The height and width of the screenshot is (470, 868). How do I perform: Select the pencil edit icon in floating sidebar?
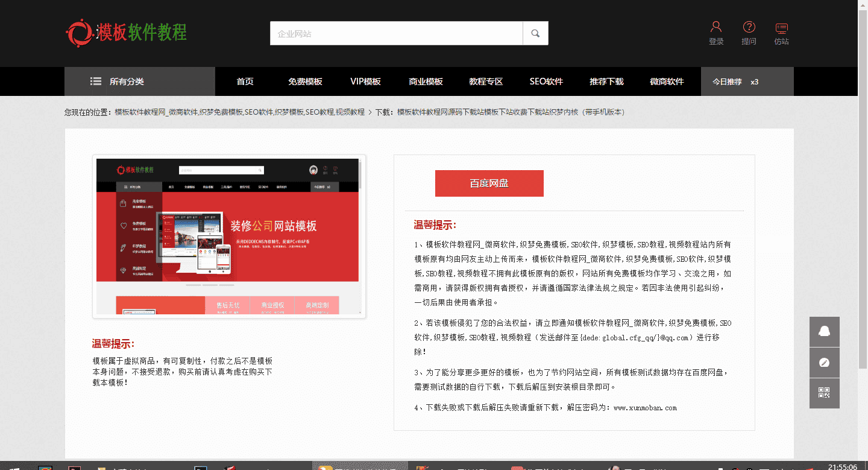[x=825, y=362]
